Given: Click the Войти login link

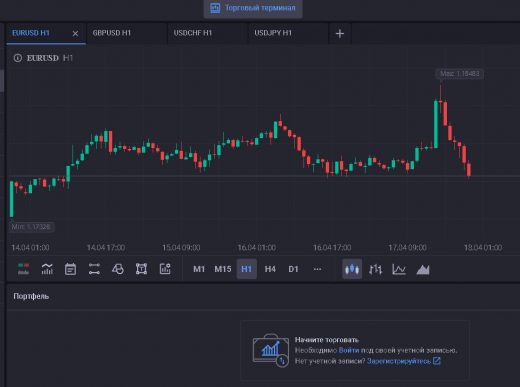Looking at the screenshot, I should pos(349,350).
